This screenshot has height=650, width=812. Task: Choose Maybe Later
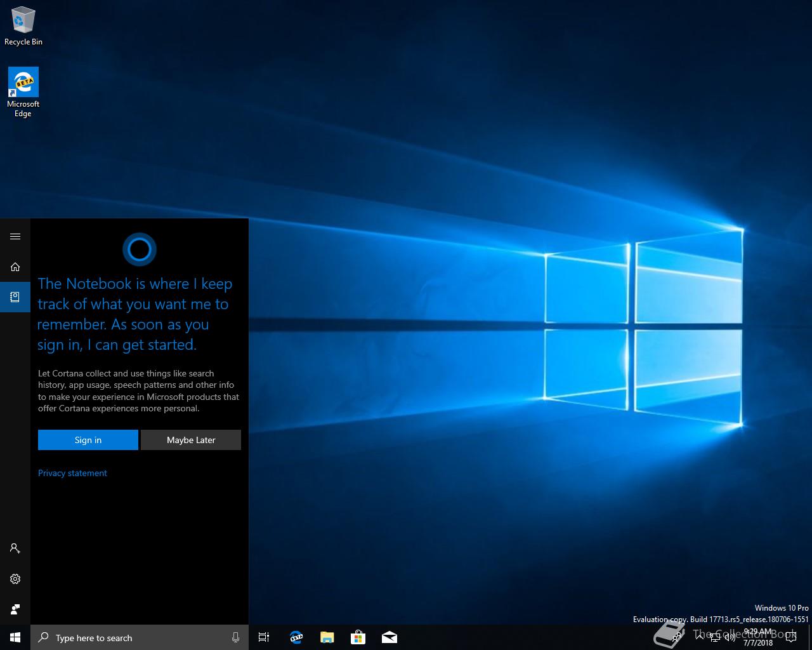click(x=191, y=440)
